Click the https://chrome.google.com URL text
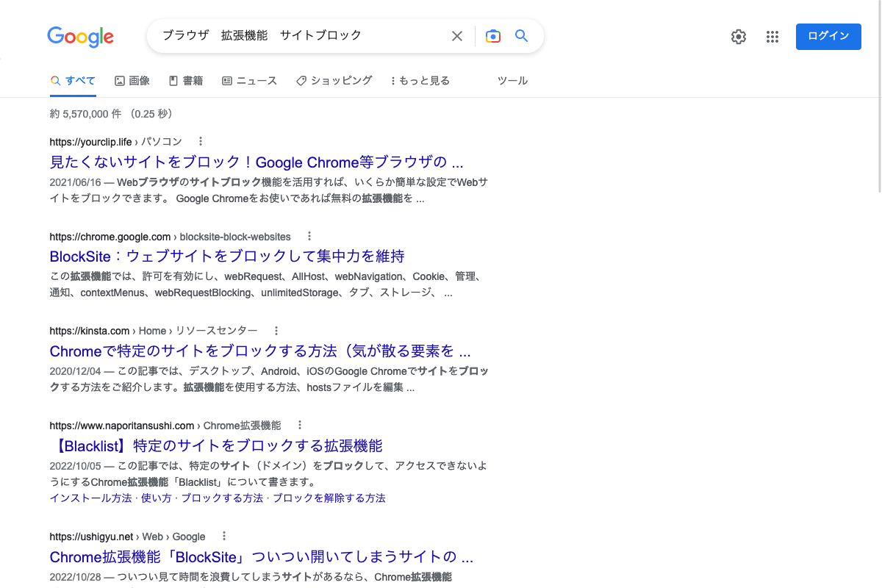Image resolution: width=882 pixels, height=588 pixels. point(110,237)
